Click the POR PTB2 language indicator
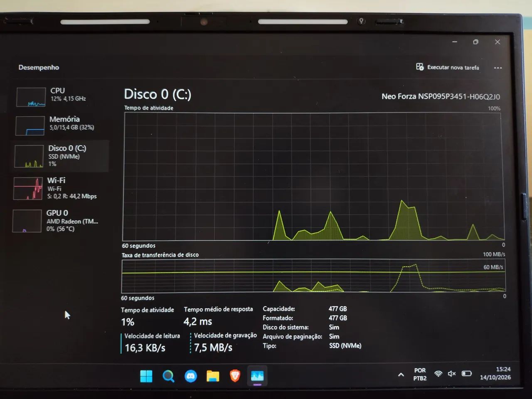Image resolution: width=532 pixels, height=399 pixels. click(420, 374)
